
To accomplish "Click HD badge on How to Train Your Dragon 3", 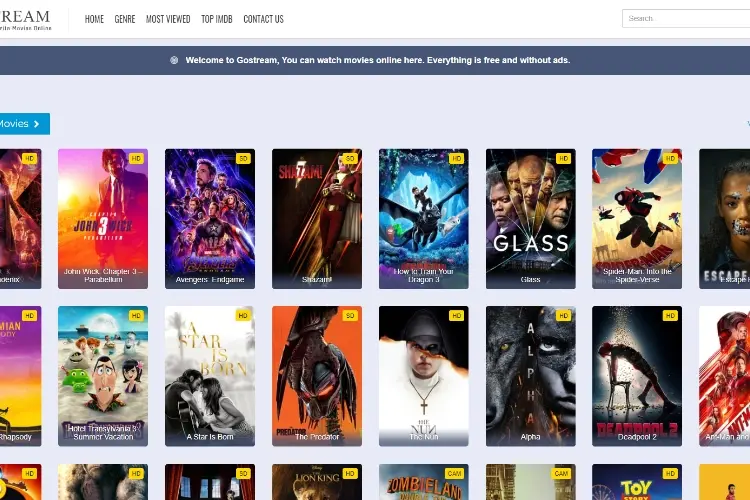I will coord(457,158).
